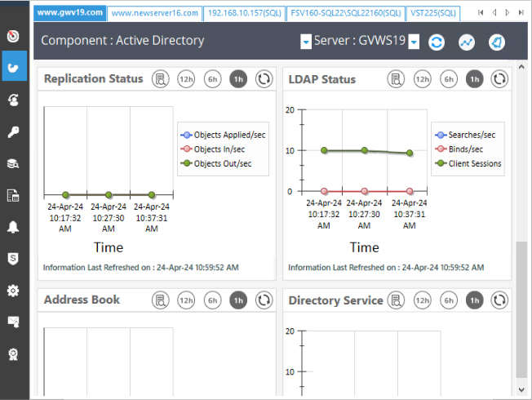The height and width of the screenshot is (400, 532).
Task: Set Replication Status range to 12h
Action: tap(186, 79)
